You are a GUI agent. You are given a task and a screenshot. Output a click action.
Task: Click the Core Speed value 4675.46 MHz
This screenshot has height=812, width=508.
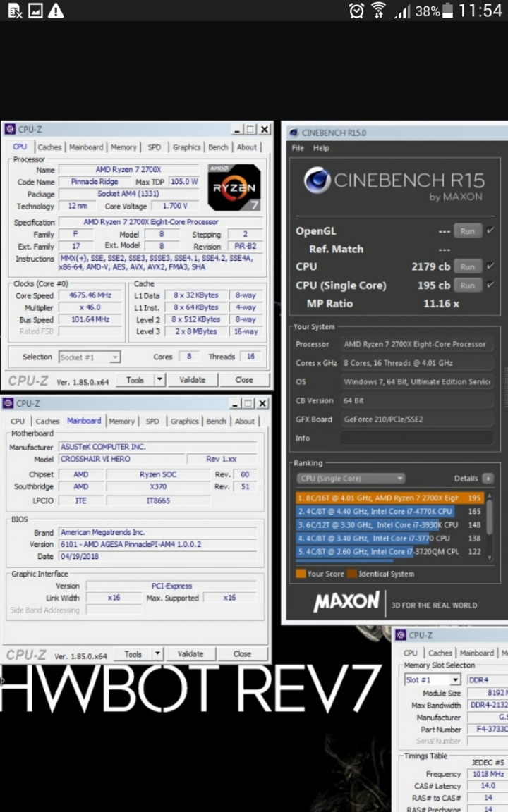pyautogui.click(x=90, y=296)
